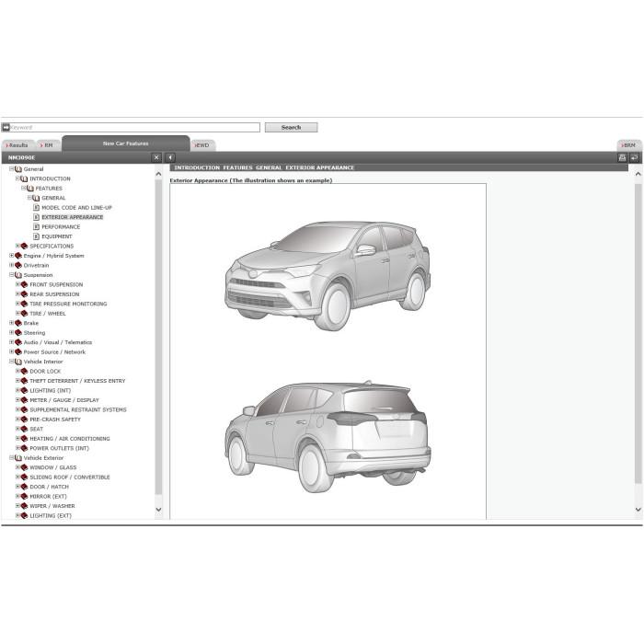Open the PERFORMANCE page
This screenshot has height=644, width=644.
click(x=61, y=226)
